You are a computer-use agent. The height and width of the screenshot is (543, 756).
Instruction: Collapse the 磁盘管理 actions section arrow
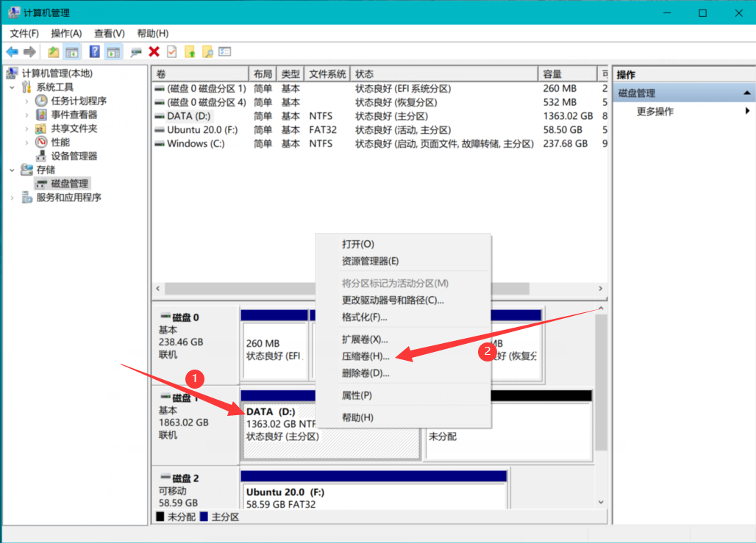[x=746, y=93]
